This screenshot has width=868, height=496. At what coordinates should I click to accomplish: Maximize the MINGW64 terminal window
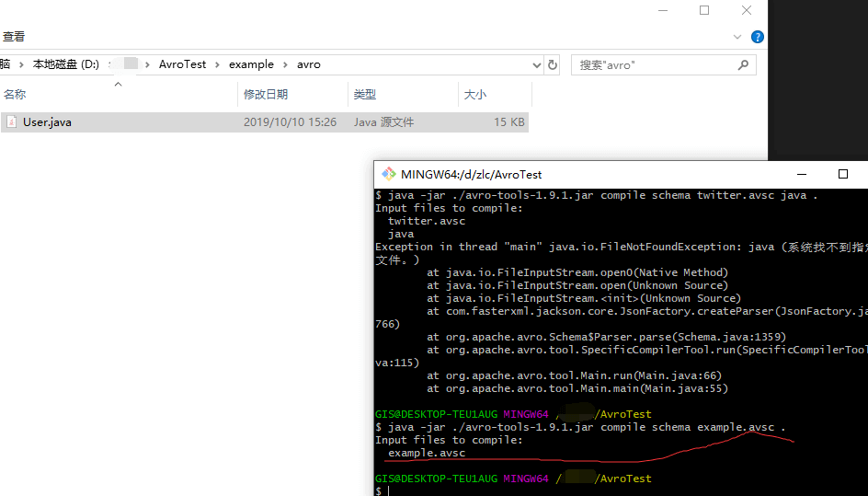(x=842, y=174)
